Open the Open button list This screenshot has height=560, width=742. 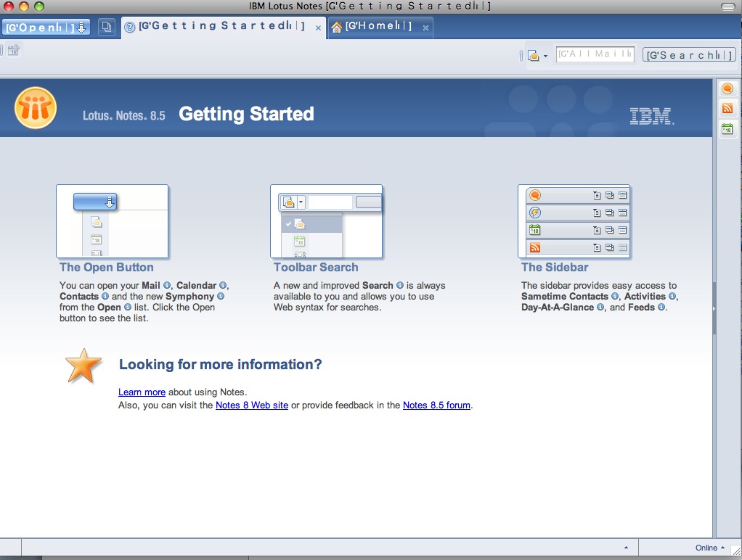coord(46,27)
